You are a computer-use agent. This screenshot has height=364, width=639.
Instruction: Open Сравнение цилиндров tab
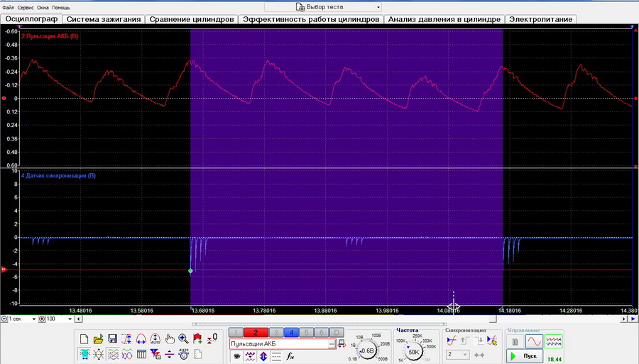pos(192,19)
